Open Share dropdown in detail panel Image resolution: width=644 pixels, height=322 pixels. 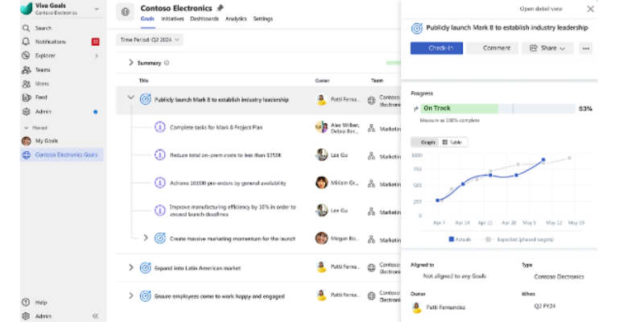click(x=547, y=48)
